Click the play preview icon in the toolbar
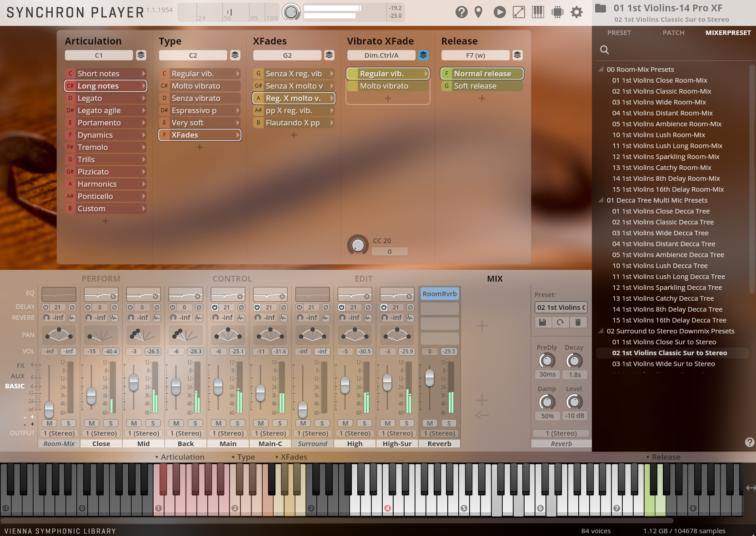 pyautogui.click(x=499, y=12)
